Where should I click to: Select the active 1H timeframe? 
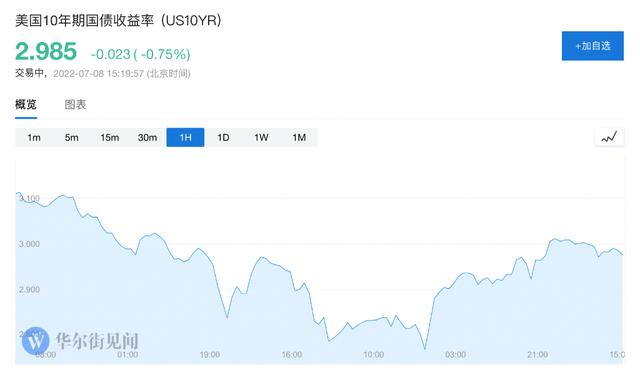pyautogui.click(x=185, y=138)
